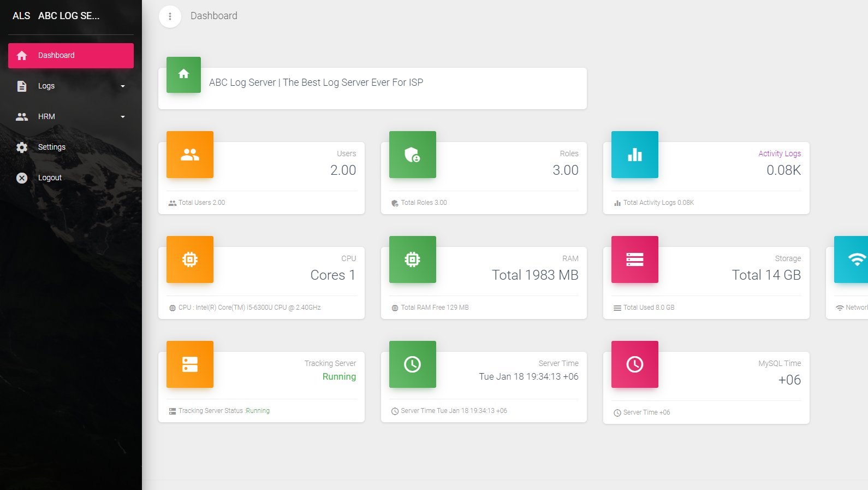Click the document icon next to Logs

pos(22,86)
